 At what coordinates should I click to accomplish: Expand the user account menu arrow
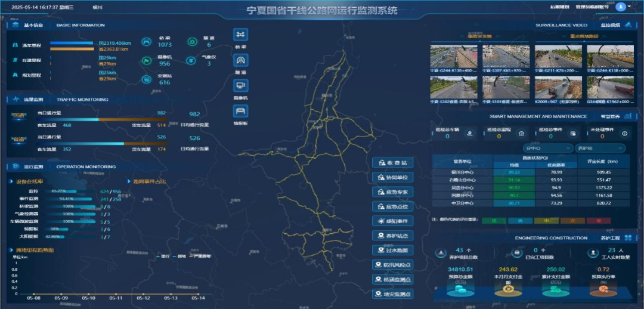(x=629, y=7)
